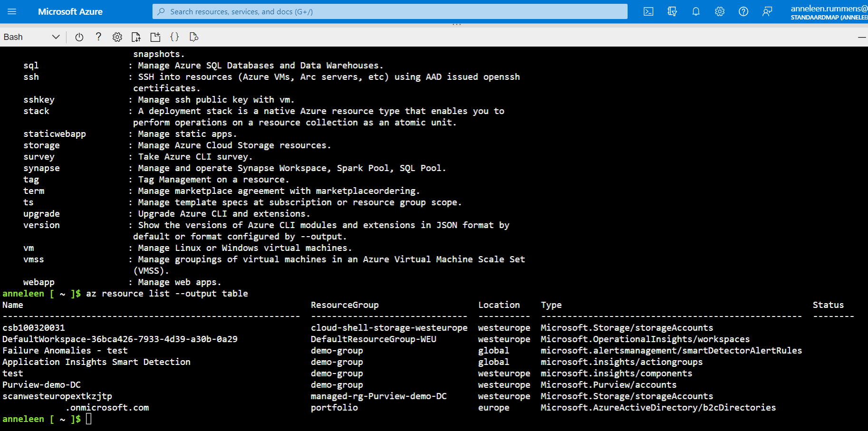Viewport: 868px width, 431px height.
Task: Click the upload/download files icon
Action: click(x=136, y=37)
